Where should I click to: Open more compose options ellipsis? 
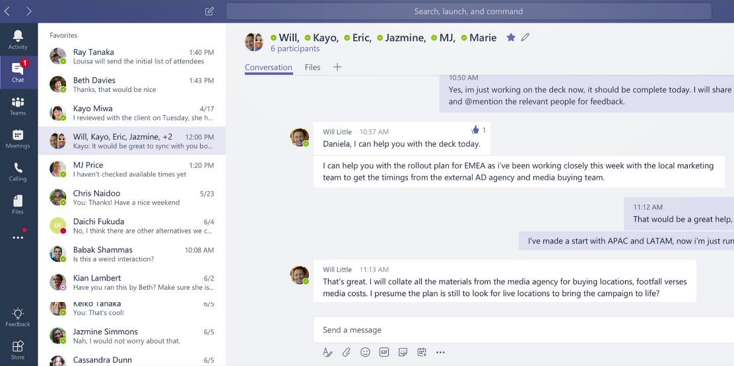440,352
